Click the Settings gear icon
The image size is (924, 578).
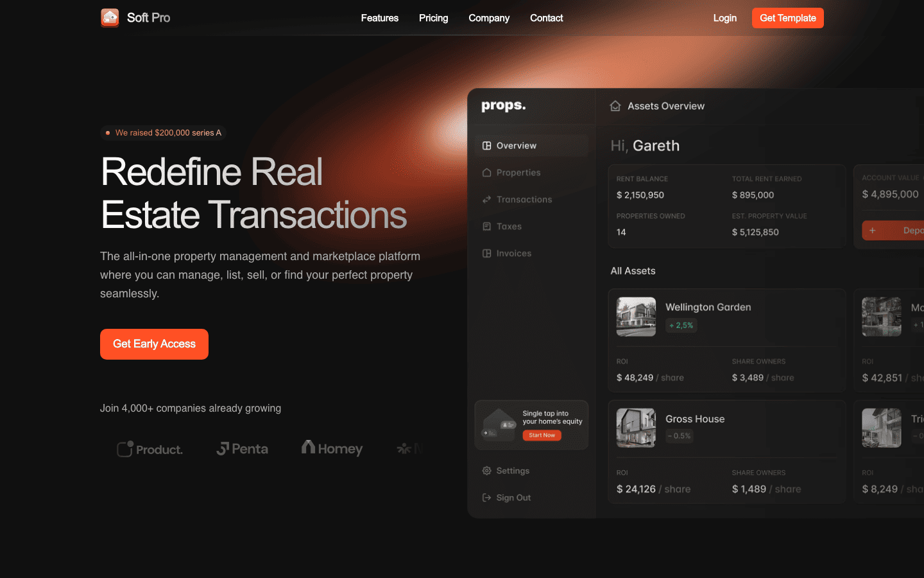pos(487,471)
